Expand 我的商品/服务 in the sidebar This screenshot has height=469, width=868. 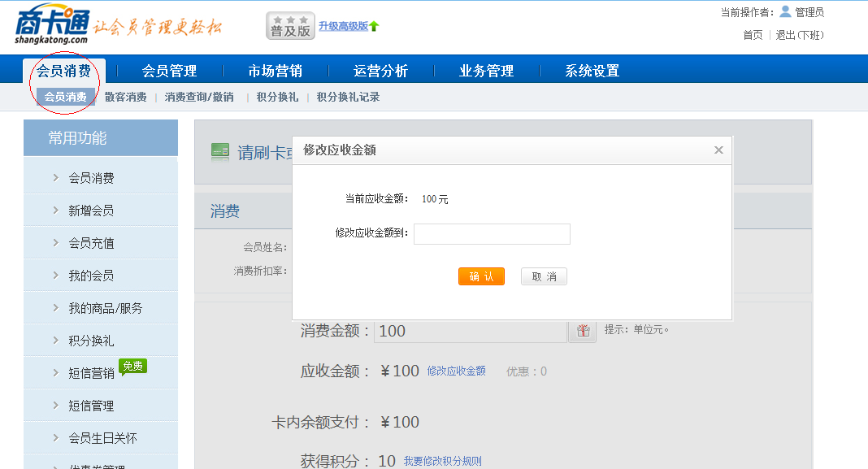click(105, 308)
